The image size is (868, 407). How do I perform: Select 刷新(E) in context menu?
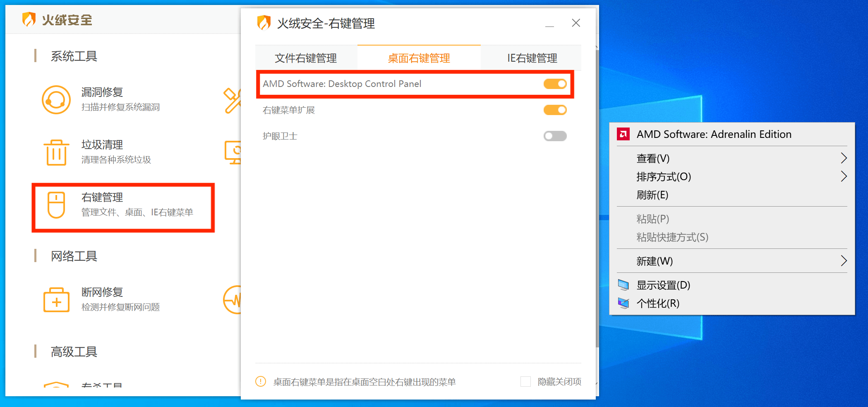[x=732, y=195]
